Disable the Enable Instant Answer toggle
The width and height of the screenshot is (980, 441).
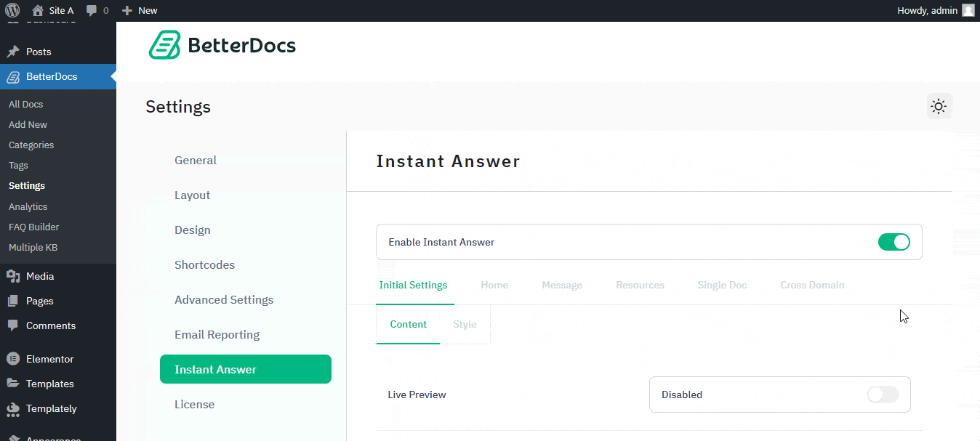(x=893, y=241)
